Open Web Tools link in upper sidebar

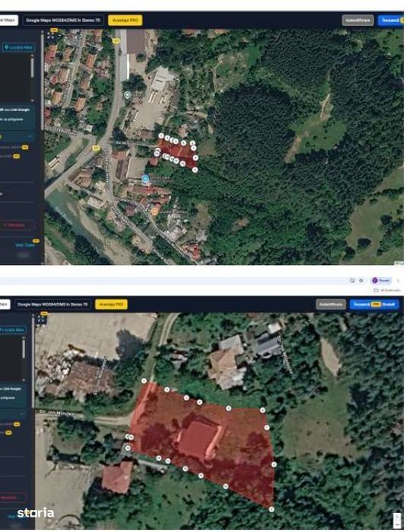[25, 245]
